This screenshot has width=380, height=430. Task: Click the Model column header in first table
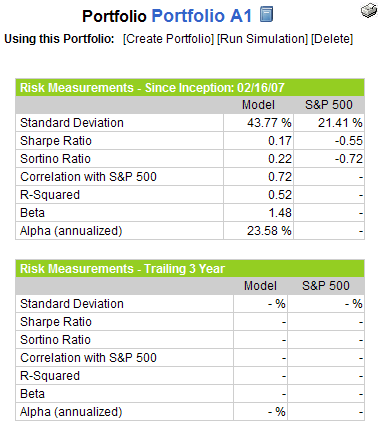click(258, 105)
